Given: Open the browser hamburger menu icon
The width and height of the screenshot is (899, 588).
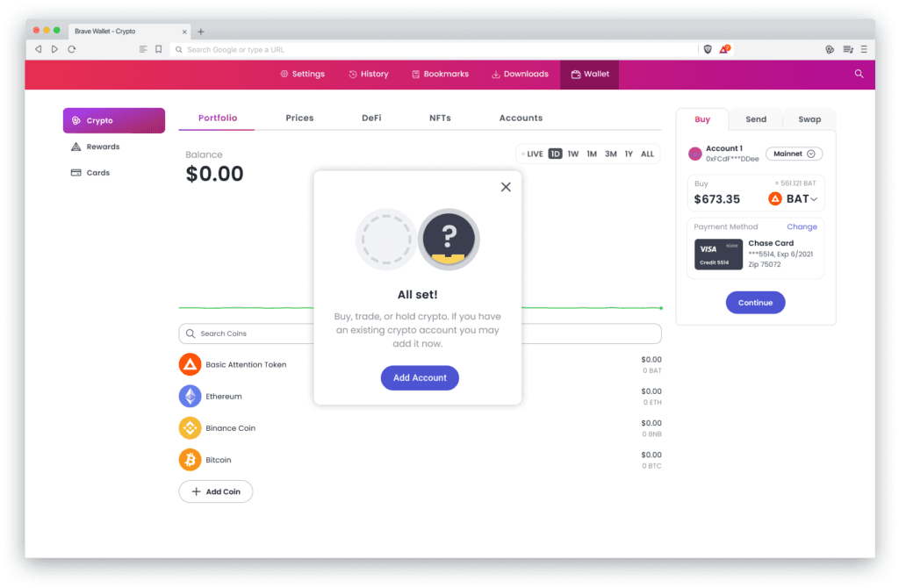Looking at the screenshot, I should (864, 49).
